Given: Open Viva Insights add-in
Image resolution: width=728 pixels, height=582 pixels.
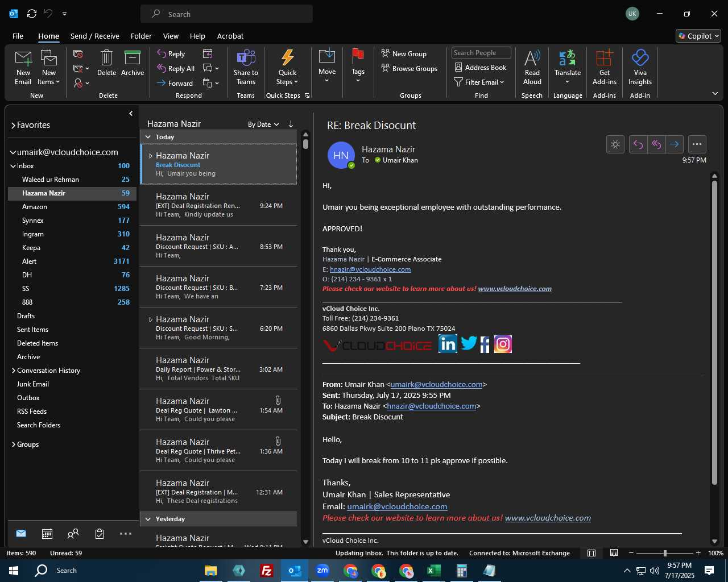Looking at the screenshot, I should coord(640,68).
